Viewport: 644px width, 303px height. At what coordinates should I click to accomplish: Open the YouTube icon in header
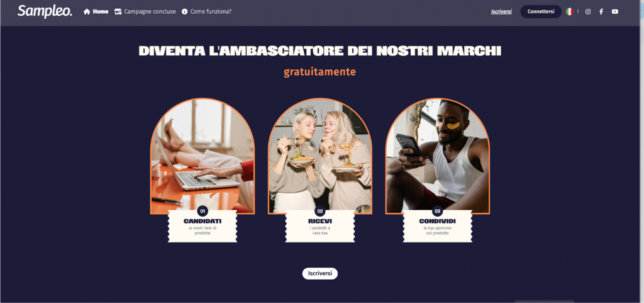click(x=615, y=11)
